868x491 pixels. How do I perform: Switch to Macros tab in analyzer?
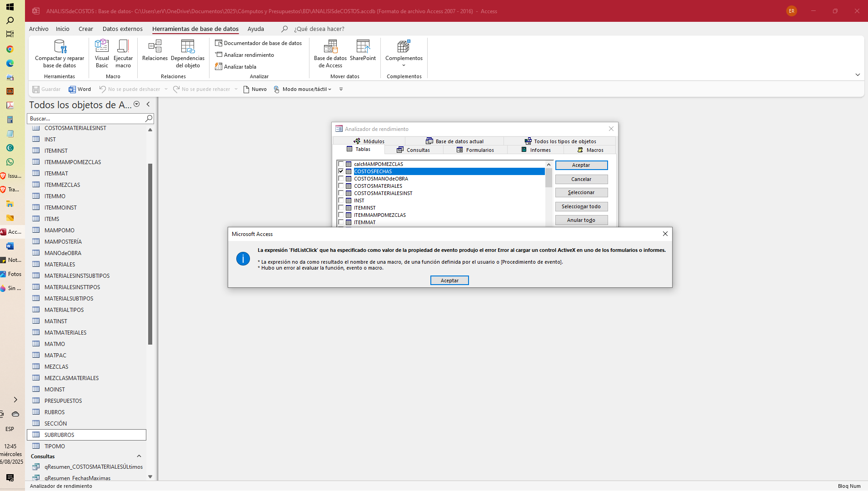coord(590,150)
